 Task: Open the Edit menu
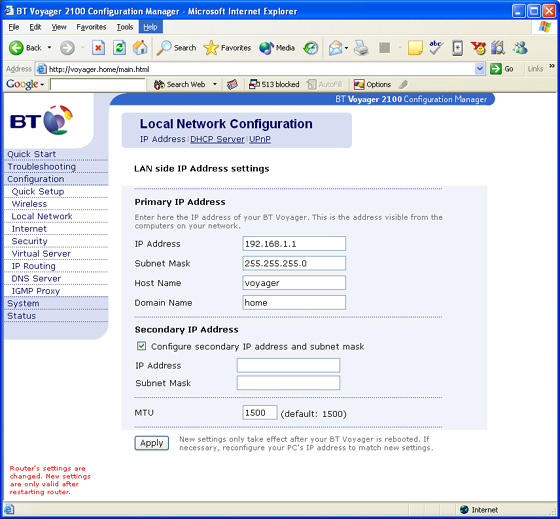(35, 27)
